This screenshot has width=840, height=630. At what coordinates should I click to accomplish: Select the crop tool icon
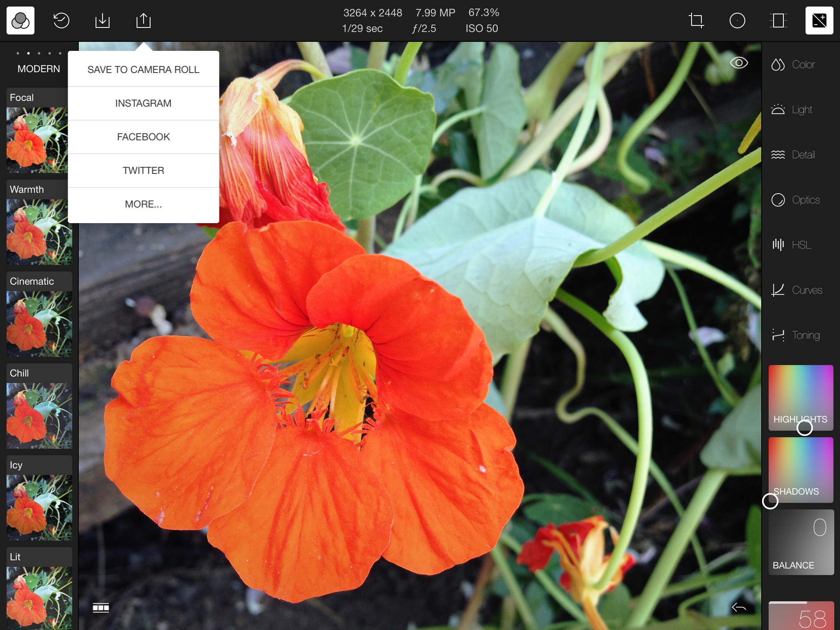pyautogui.click(x=696, y=21)
